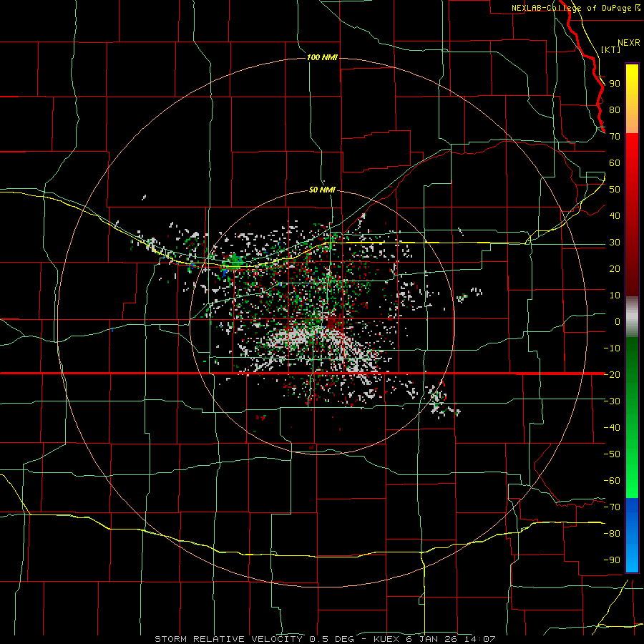Click the positive 70 label on the velocity scale
The image size is (644, 644).
coord(615,137)
